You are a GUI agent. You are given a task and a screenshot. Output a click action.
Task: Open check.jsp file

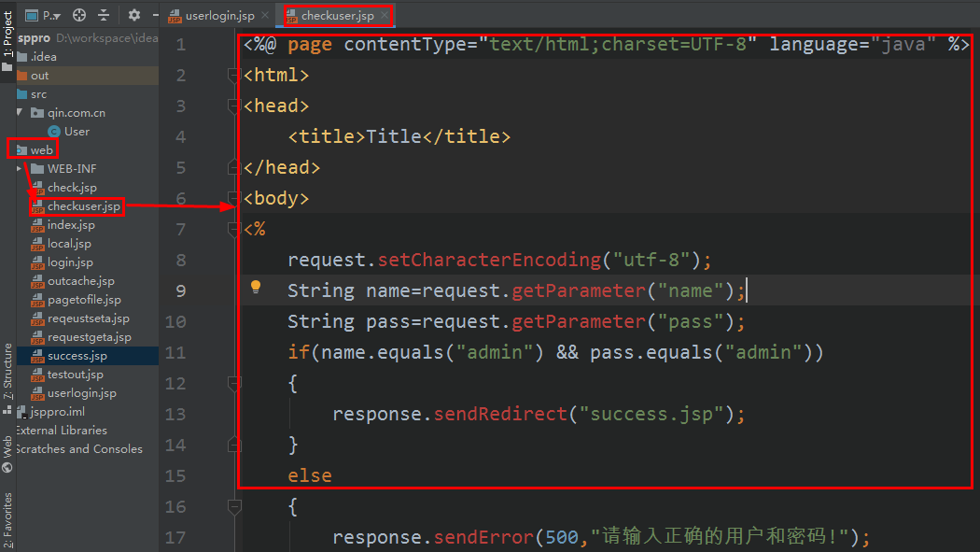point(72,188)
